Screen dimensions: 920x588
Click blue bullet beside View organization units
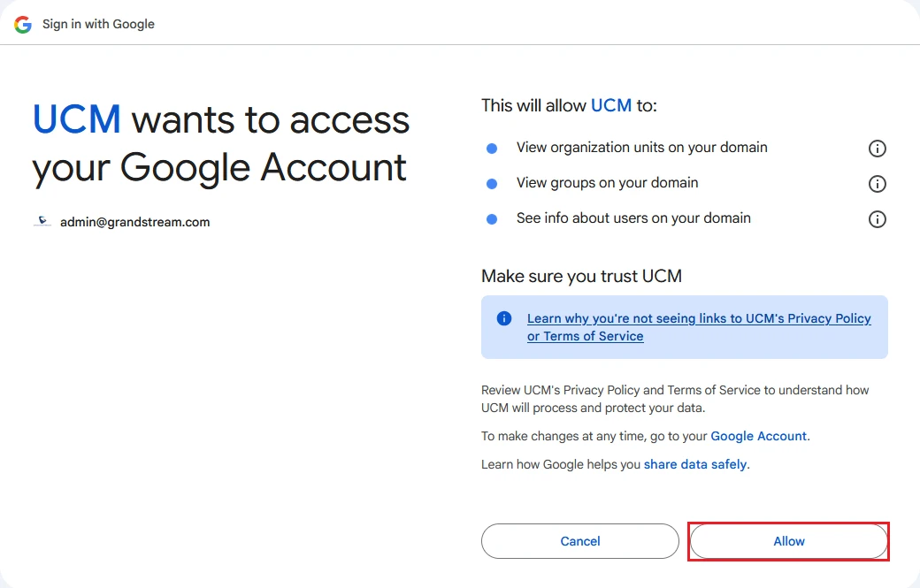(x=492, y=149)
